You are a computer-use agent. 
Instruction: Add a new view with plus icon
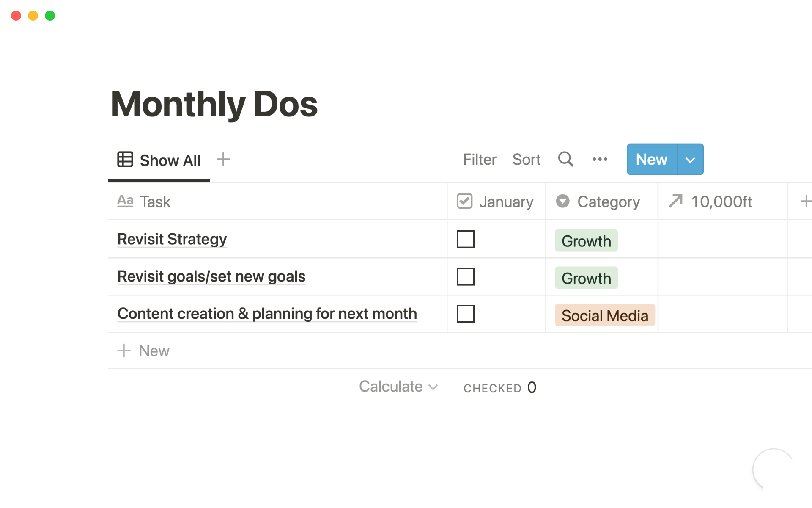click(223, 160)
